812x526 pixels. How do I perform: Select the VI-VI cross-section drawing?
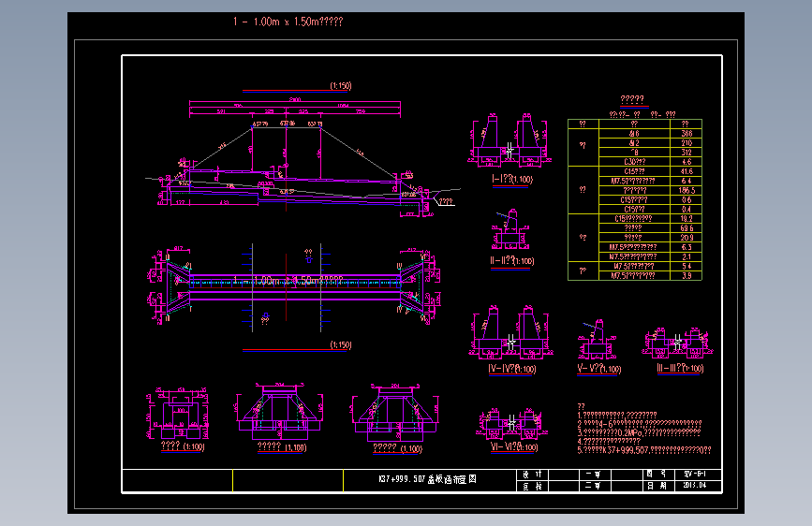tap(511, 423)
